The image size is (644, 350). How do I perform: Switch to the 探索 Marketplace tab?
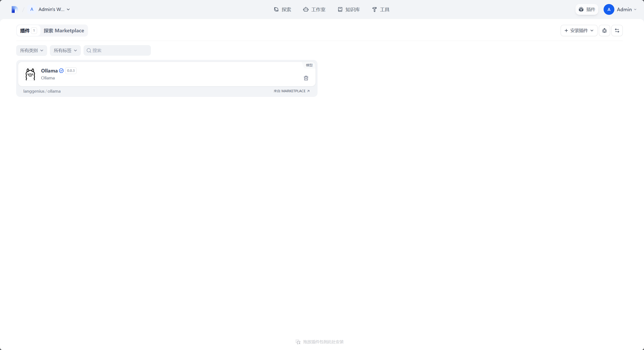(x=64, y=31)
